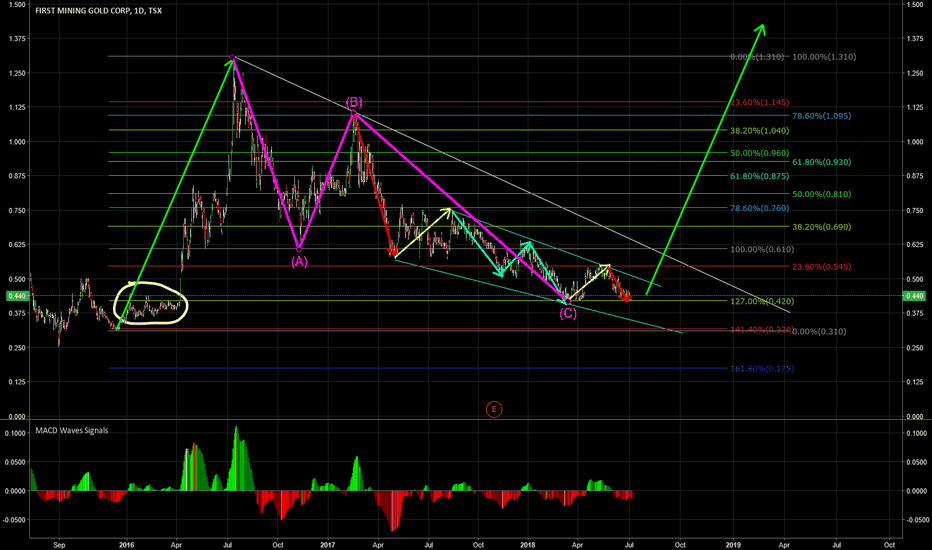Screen dimensions: 932x550
Task: Select the wave label (C)
Action: [568, 313]
